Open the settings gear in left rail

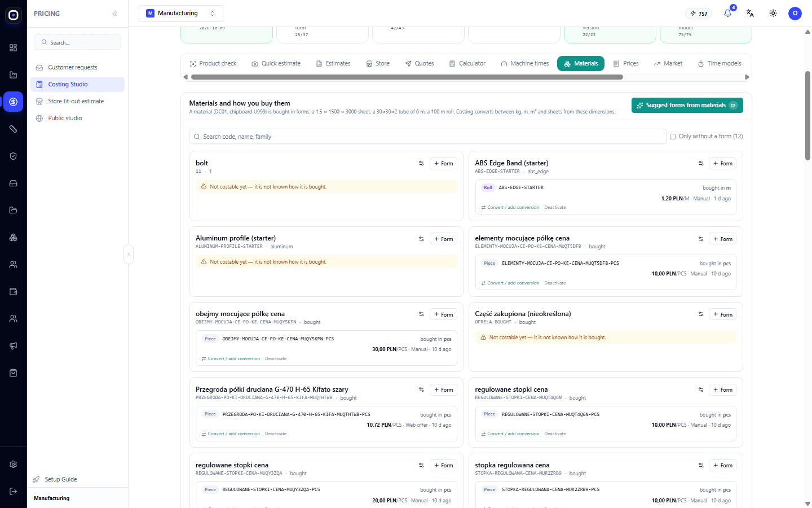pos(14,465)
